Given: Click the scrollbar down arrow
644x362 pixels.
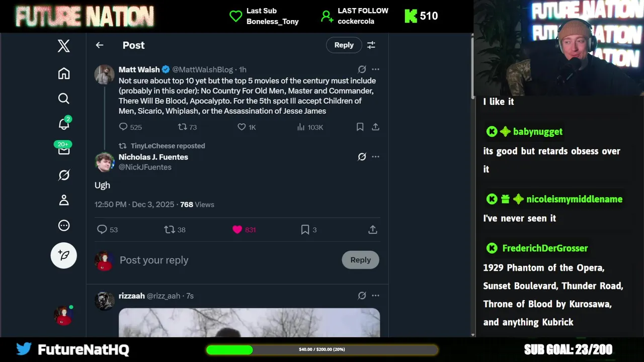Looking at the screenshot, I should pyautogui.click(x=472, y=335).
